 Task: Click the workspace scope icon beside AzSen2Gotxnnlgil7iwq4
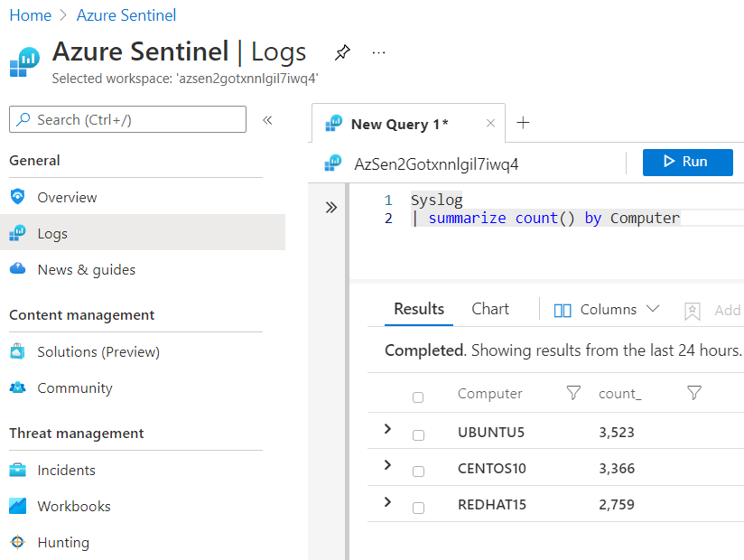(333, 163)
